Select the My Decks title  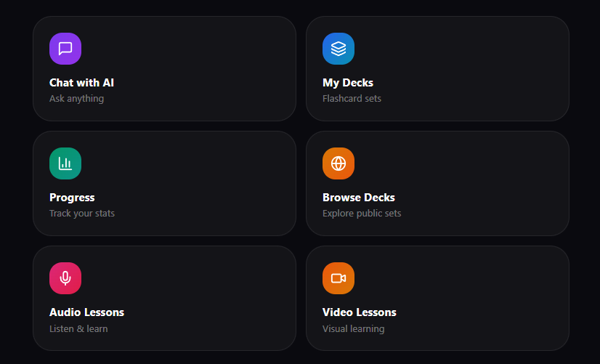point(348,83)
